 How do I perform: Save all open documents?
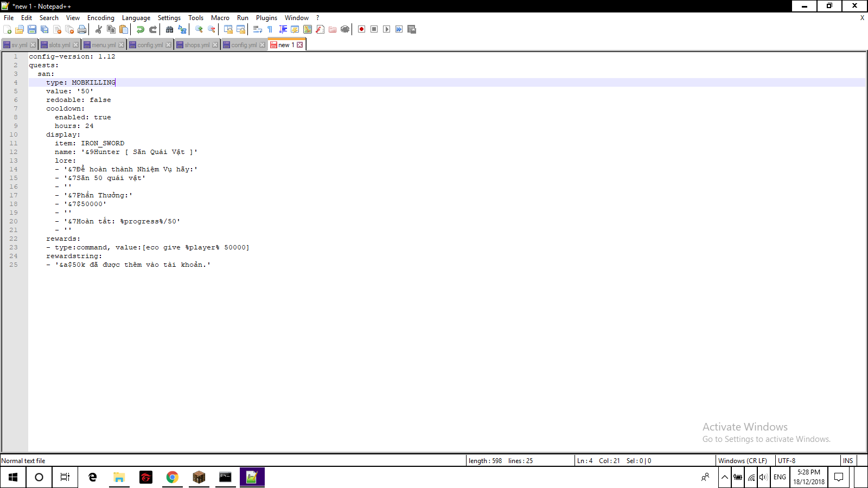(x=43, y=30)
